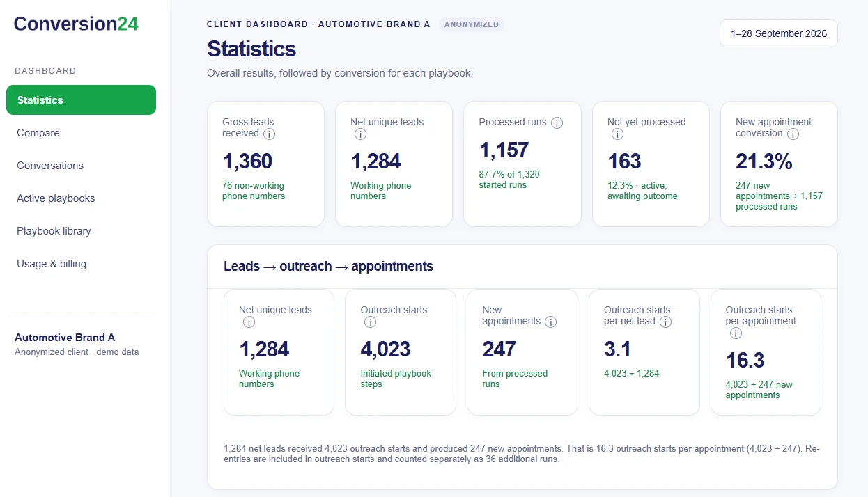Click info icon beside New appointments
The width and height of the screenshot is (868, 497).
coord(550,322)
